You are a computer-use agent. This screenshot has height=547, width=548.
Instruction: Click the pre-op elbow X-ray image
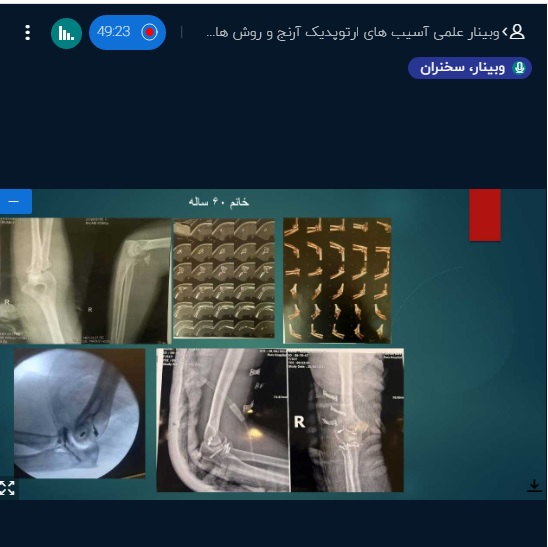pos(85,281)
